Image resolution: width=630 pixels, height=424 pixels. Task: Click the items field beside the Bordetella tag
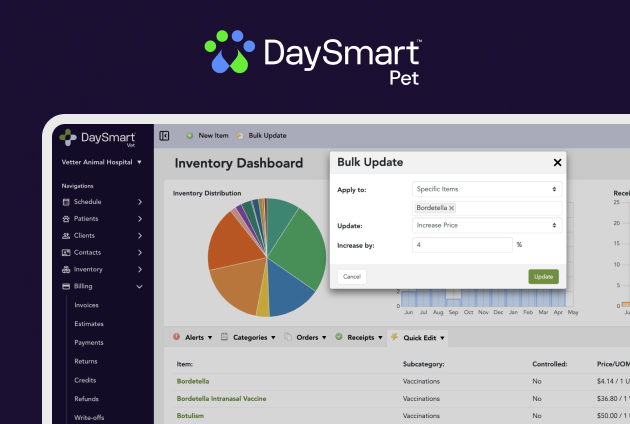pos(508,208)
